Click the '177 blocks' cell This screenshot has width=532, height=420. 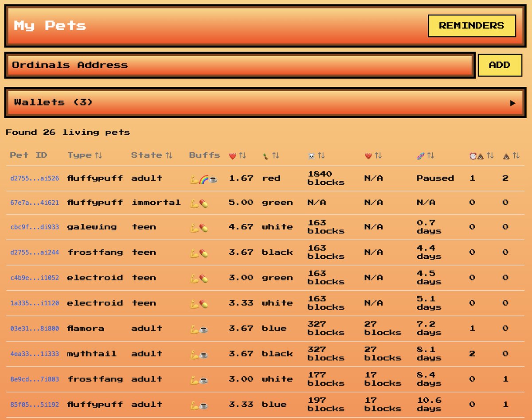326,379
